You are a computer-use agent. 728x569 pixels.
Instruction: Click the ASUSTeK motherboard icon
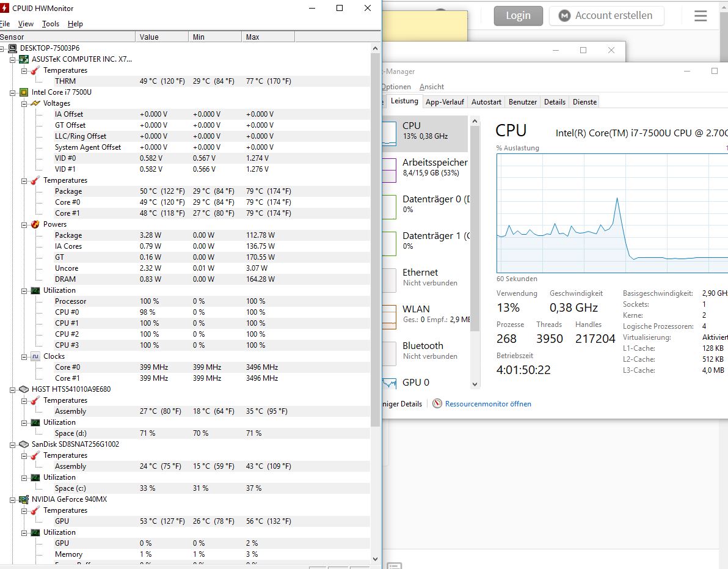pos(24,59)
